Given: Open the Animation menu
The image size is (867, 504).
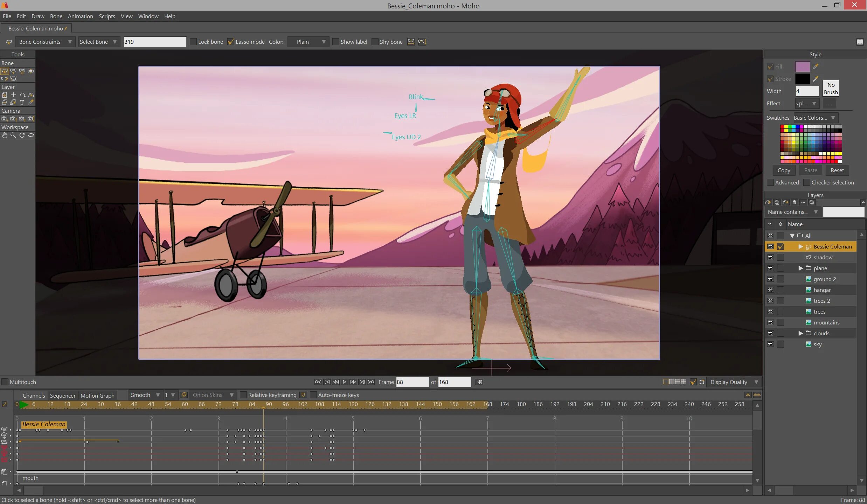Looking at the screenshot, I should [x=80, y=16].
